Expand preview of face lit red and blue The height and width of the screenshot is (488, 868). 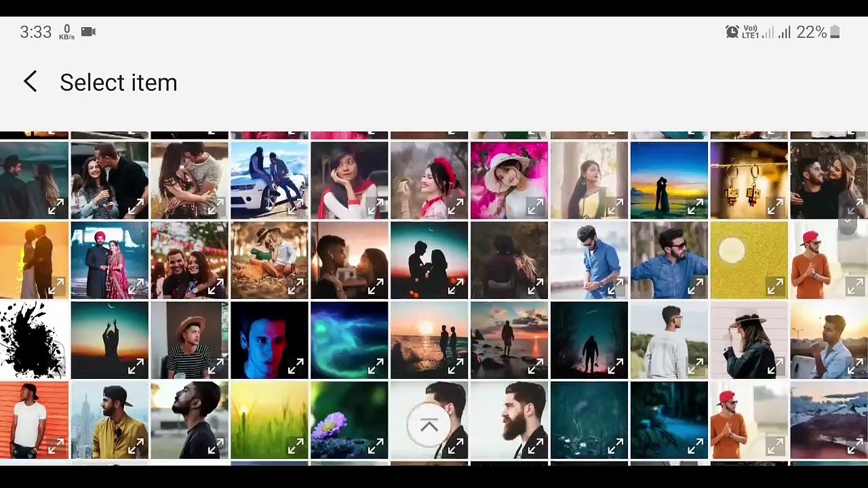point(296,367)
